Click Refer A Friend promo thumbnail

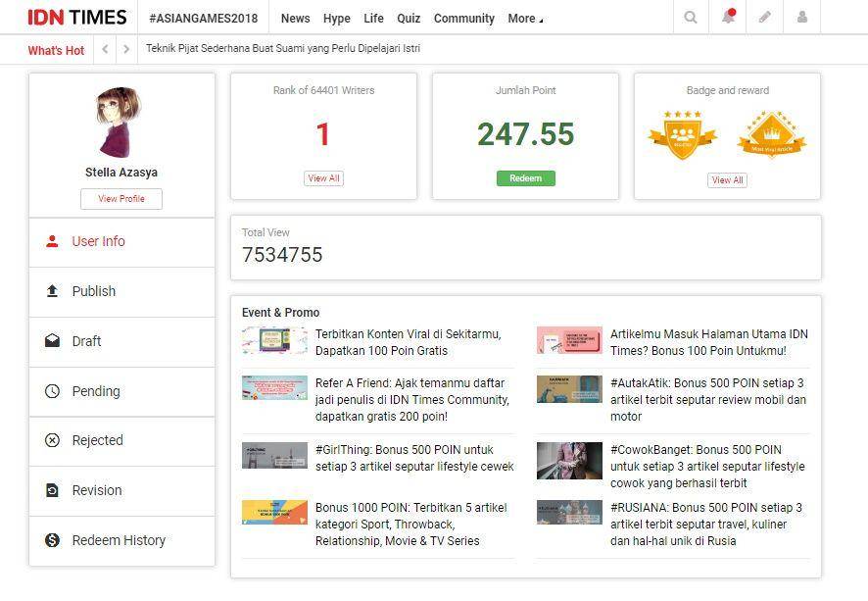tap(274, 387)
